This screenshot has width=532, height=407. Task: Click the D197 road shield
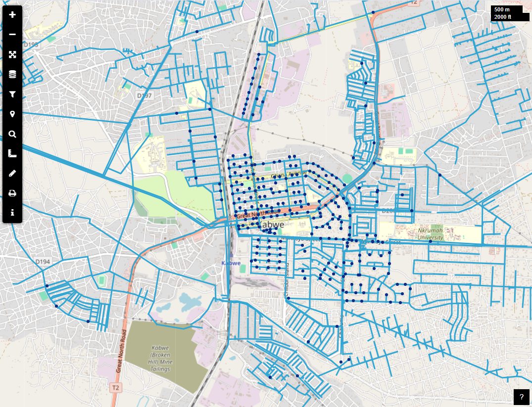pos(144,95)
